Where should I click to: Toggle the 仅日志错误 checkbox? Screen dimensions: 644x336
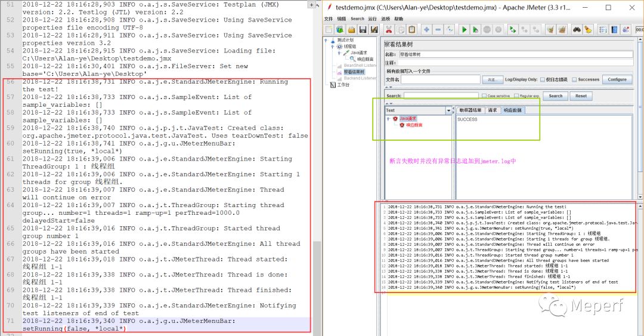(543, 80)
